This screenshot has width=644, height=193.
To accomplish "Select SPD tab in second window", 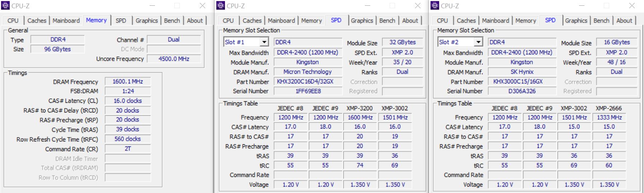I will coord(336,20).
